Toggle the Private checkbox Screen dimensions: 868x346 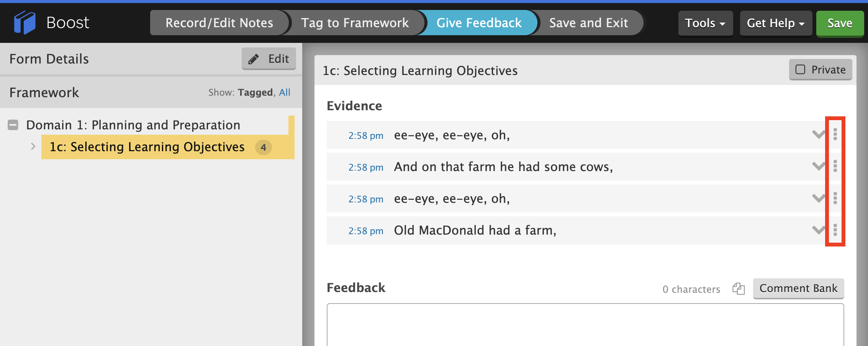(800, 69)
